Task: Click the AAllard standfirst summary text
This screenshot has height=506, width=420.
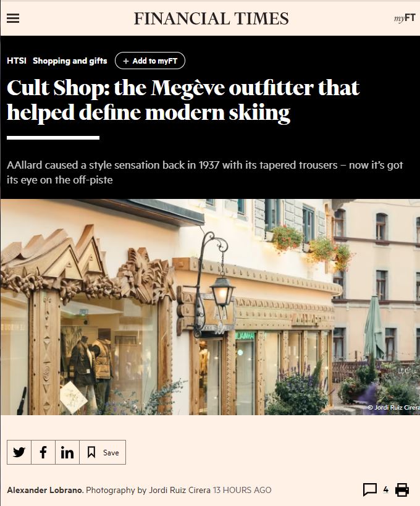Action: click(x=205, y=172)
